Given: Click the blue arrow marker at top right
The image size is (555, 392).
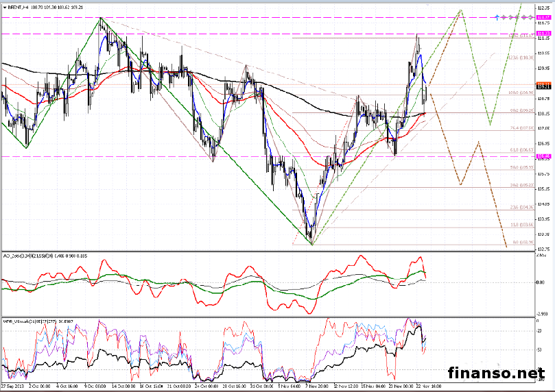Looking at the screenshot, I should click(496, 16).
